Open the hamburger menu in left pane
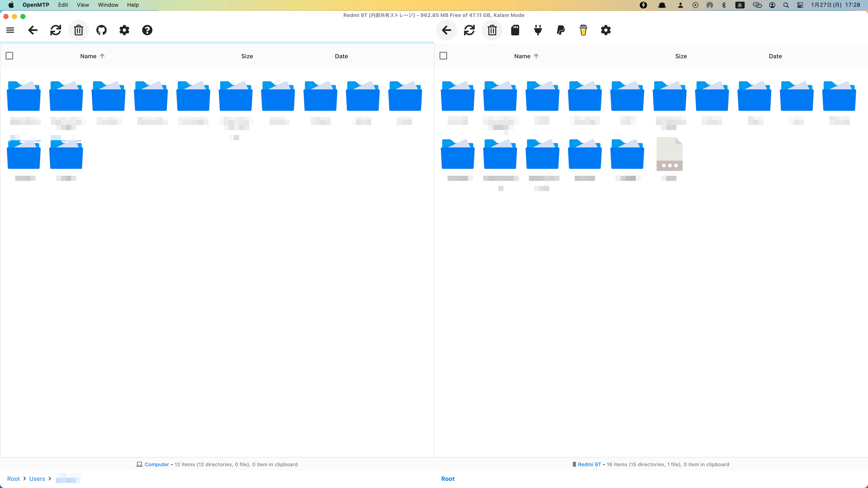The height and width of the screenshot is (488, 868). coord(10,30)
